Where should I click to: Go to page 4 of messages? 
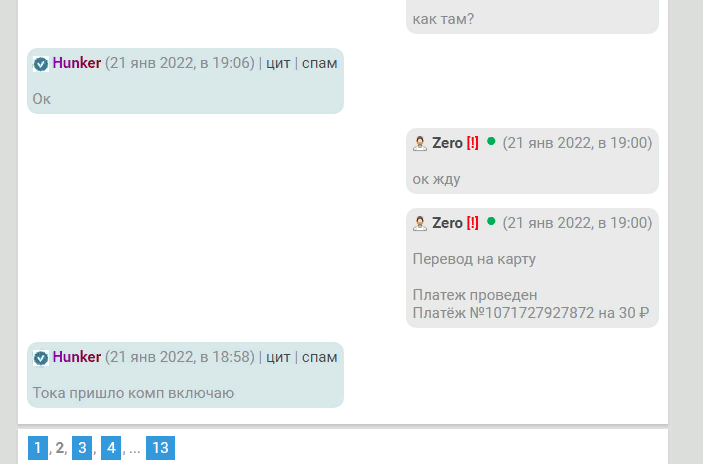[111, 448]
